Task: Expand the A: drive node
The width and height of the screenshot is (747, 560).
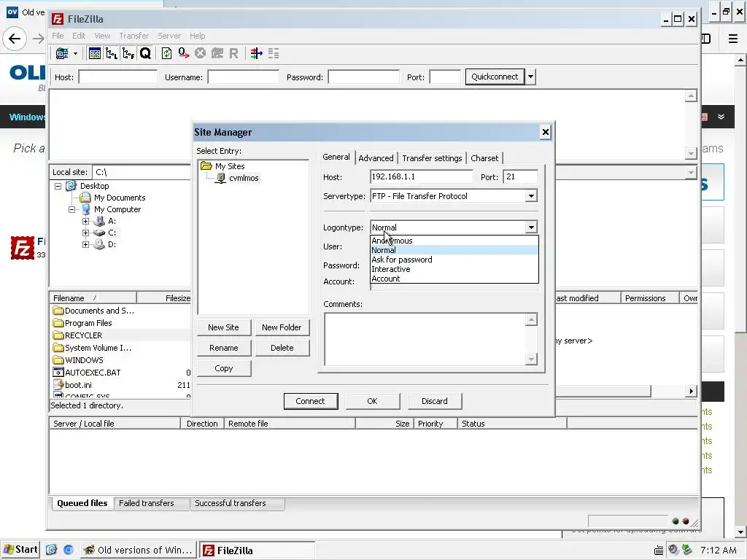Action: pos(86,222)
